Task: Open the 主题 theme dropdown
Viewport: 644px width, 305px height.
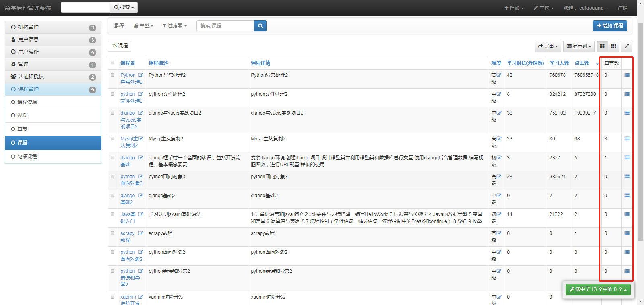Action: pyautogui.click(x=544, y=8)
